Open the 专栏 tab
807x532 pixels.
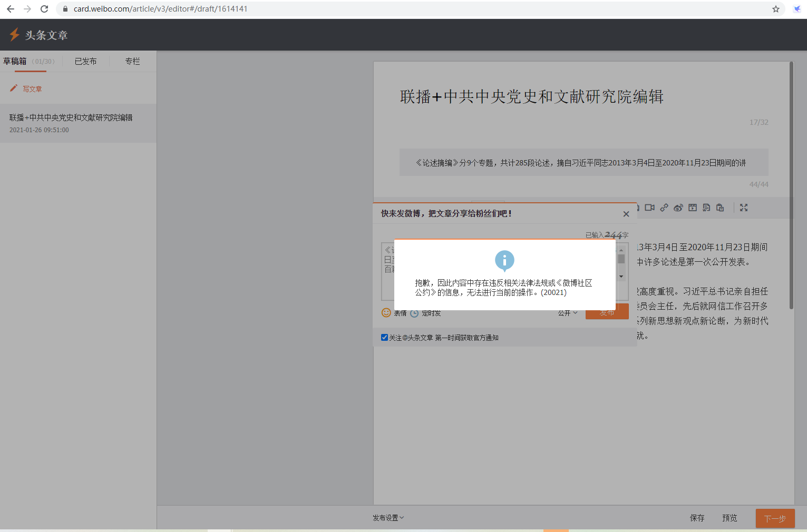(x=132, y=61)
